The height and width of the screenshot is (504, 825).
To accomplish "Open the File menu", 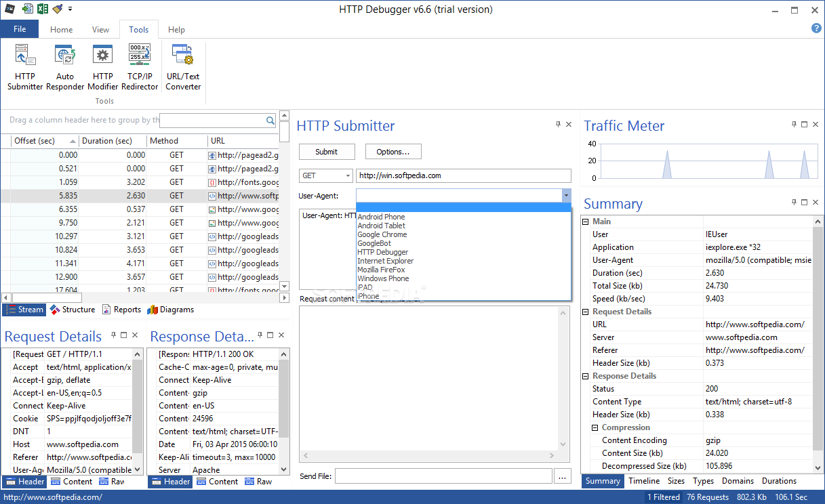I will 20,29.
